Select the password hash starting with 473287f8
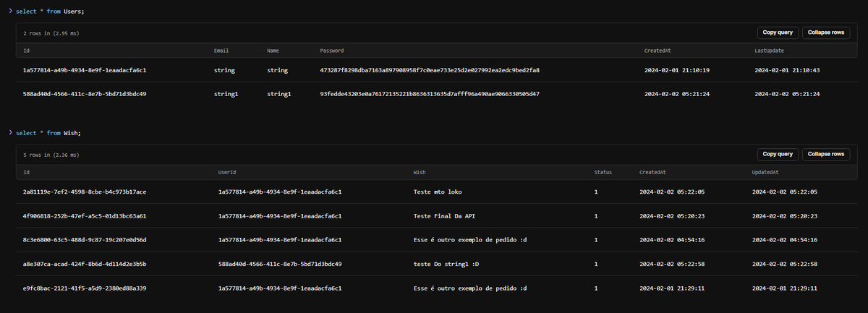 [430, 70]
